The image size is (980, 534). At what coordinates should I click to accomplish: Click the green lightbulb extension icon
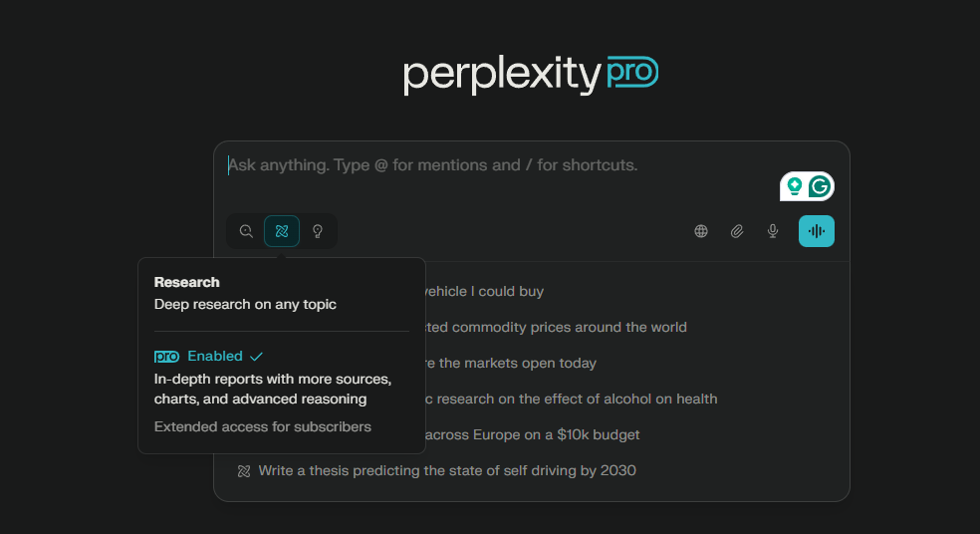click(795, 186)
